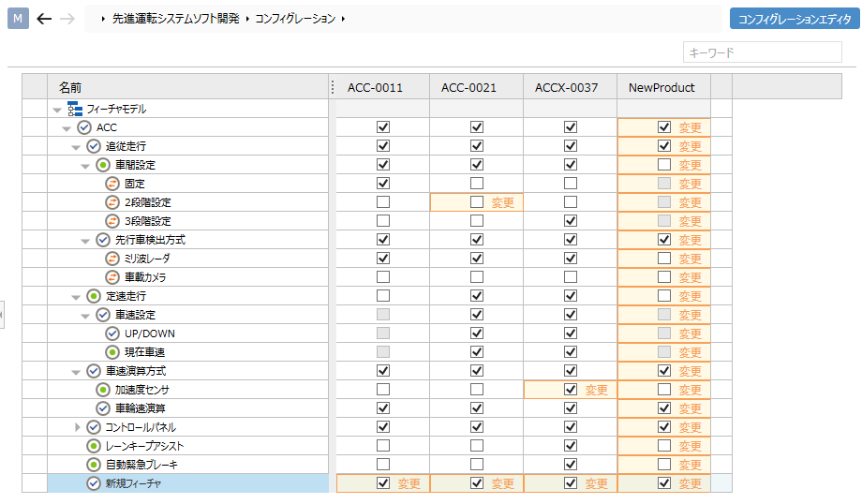The image size is (862, 504).
Task: Click 変更 next to ACC in NewProduct
Action: click(x=690, y=127)
